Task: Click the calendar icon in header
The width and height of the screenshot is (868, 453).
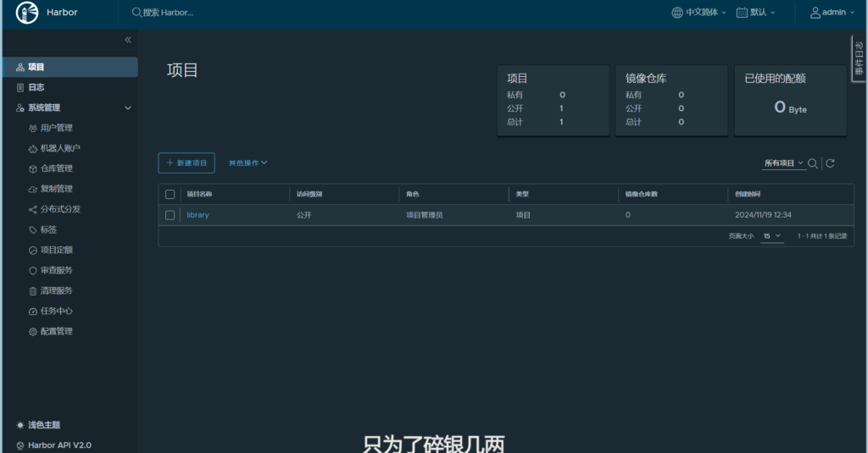Action: (x=742, y=13)
